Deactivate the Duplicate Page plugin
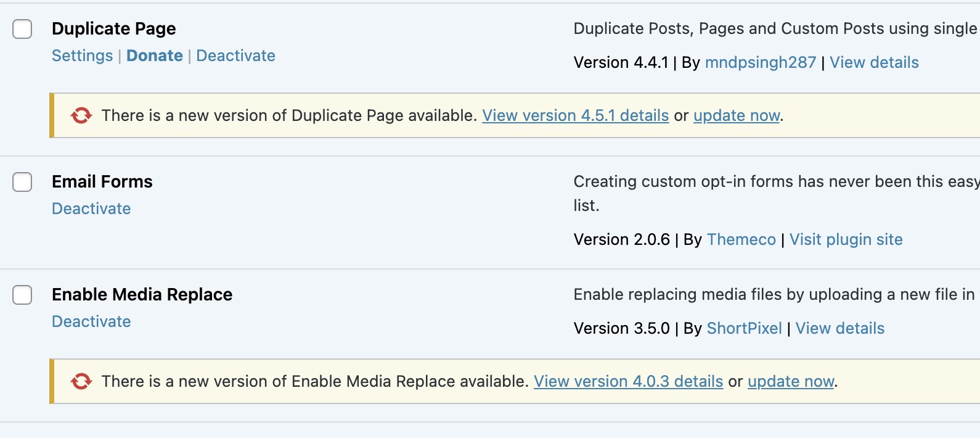Image resolution: width=980 pixels, height=438 pixels. [235, 56]
